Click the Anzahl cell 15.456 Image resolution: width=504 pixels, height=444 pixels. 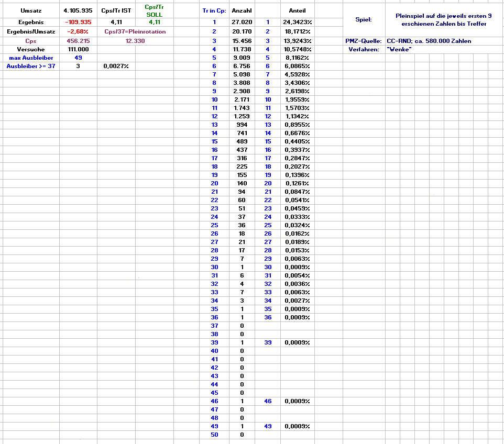[x=242, y=41]
